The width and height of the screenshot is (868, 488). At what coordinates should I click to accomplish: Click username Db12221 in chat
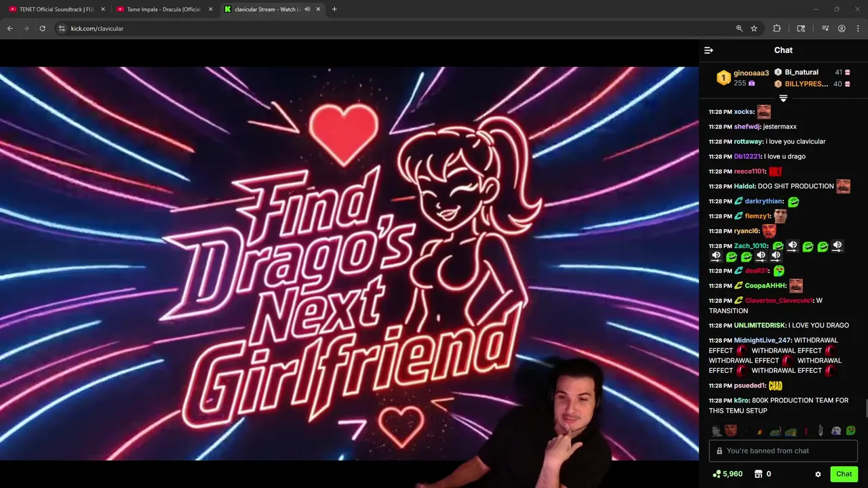[747, 157]
